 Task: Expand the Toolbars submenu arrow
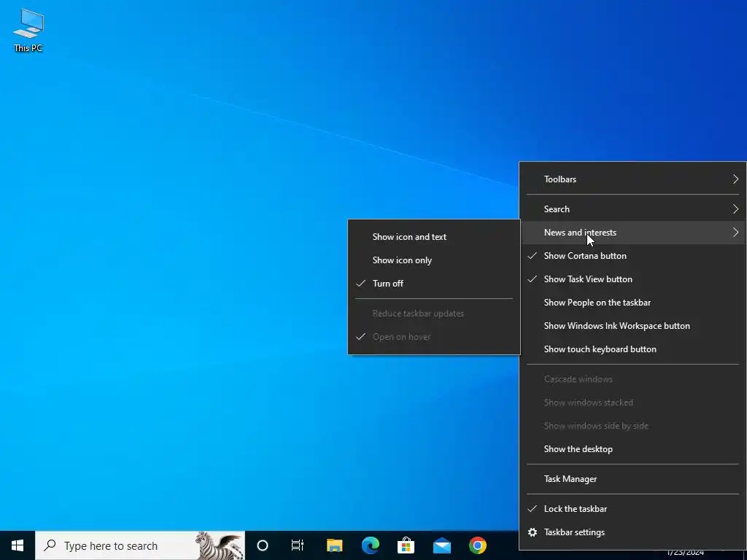click(x=735, y=179)
